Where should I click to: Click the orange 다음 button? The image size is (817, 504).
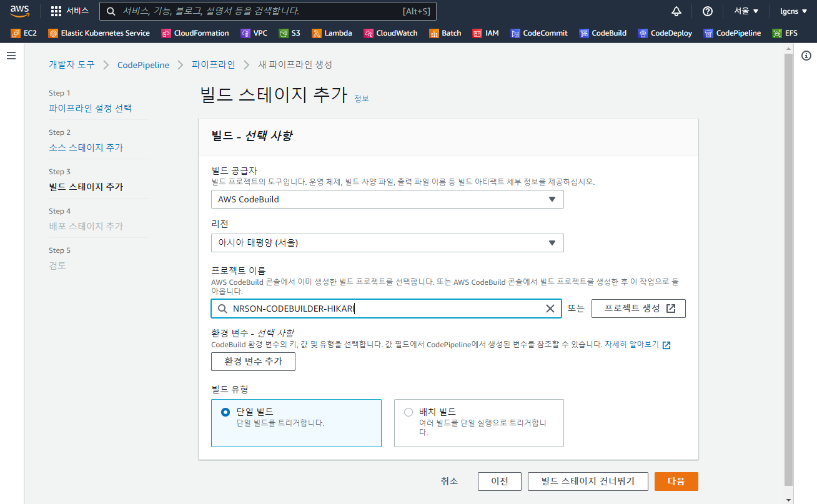coord(676,482)
